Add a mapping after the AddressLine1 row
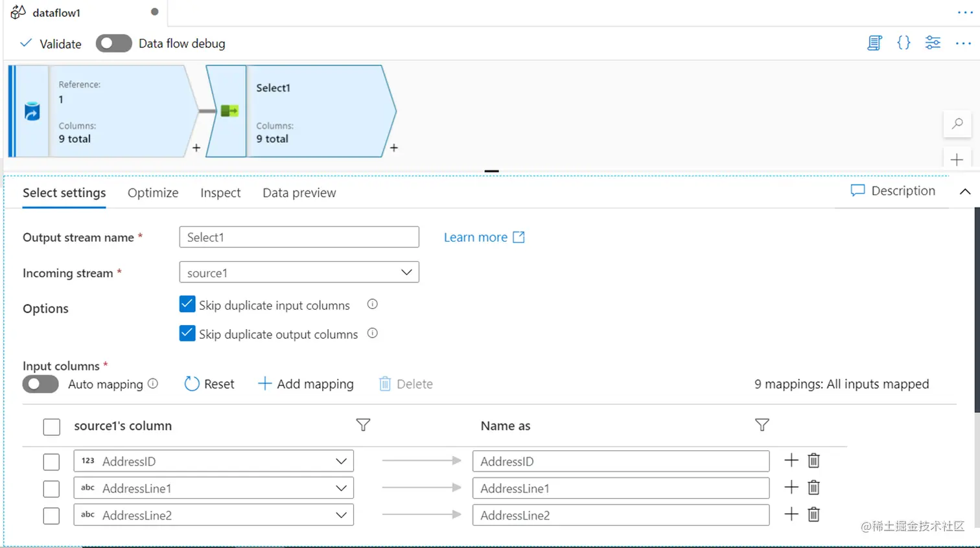Image resolution: width=980 pixels, height=548 pixels. [791, 488]
